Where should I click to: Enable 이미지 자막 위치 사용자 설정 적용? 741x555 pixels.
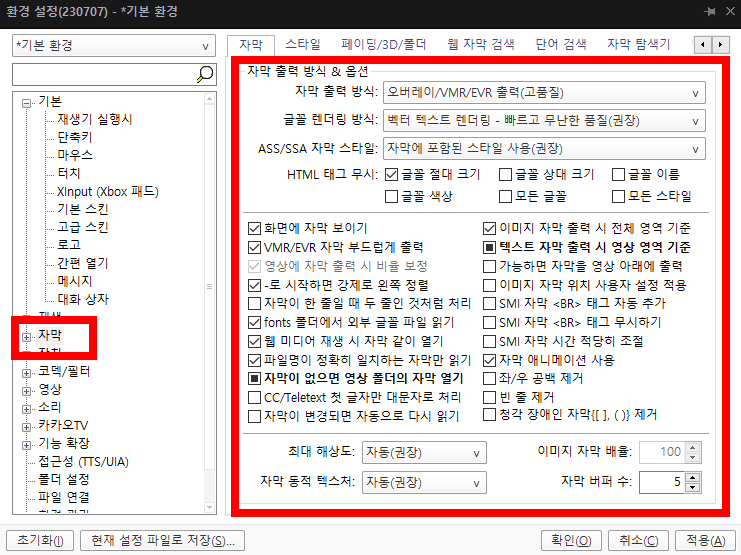click(x=489, y=285)
